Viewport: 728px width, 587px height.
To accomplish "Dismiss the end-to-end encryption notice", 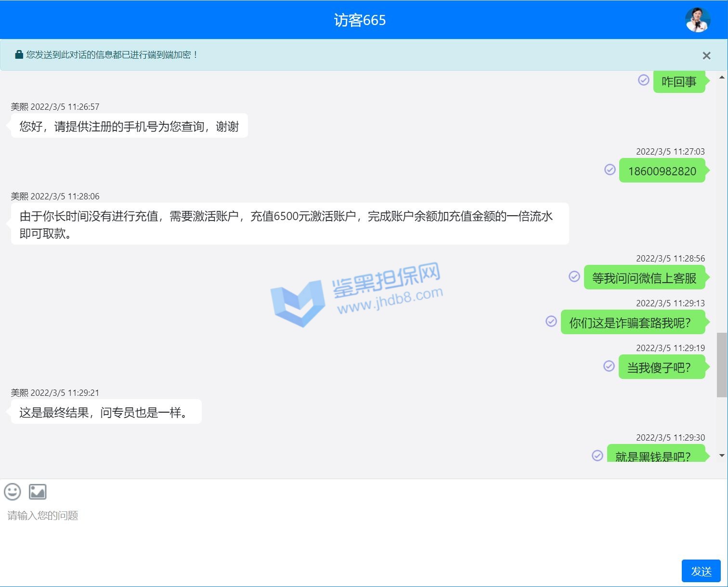I will point(706,56).
